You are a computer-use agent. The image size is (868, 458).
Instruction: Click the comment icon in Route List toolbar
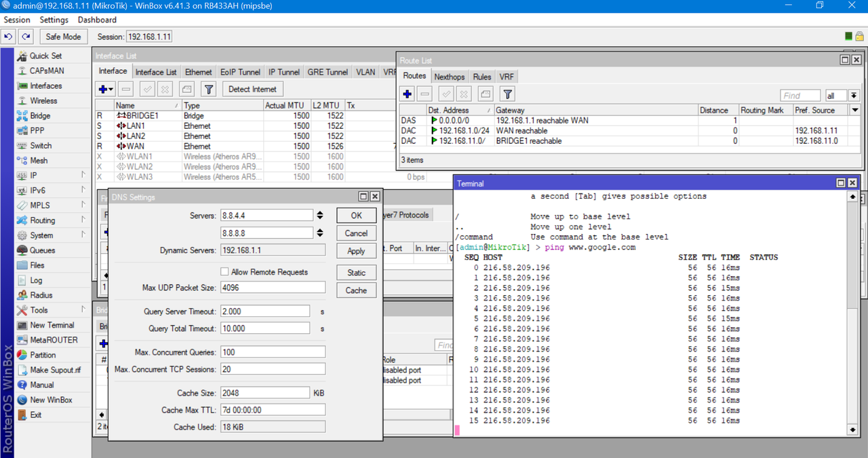[485, 94]
